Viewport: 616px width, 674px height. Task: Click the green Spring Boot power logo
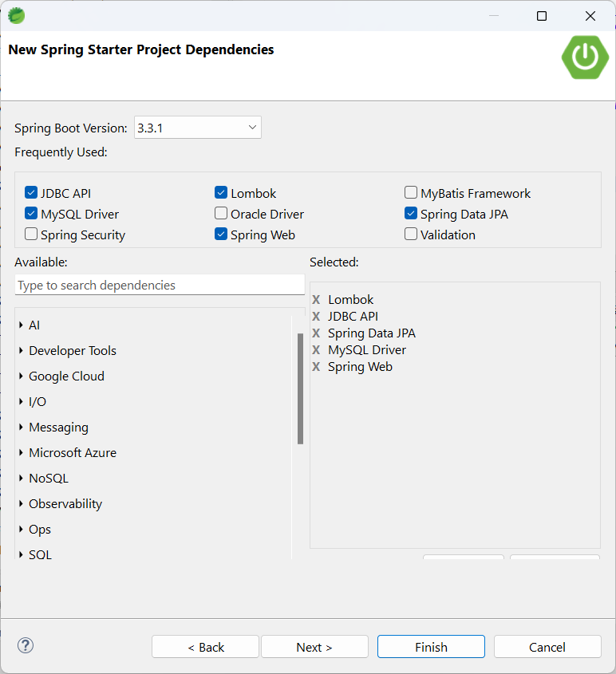585,57
